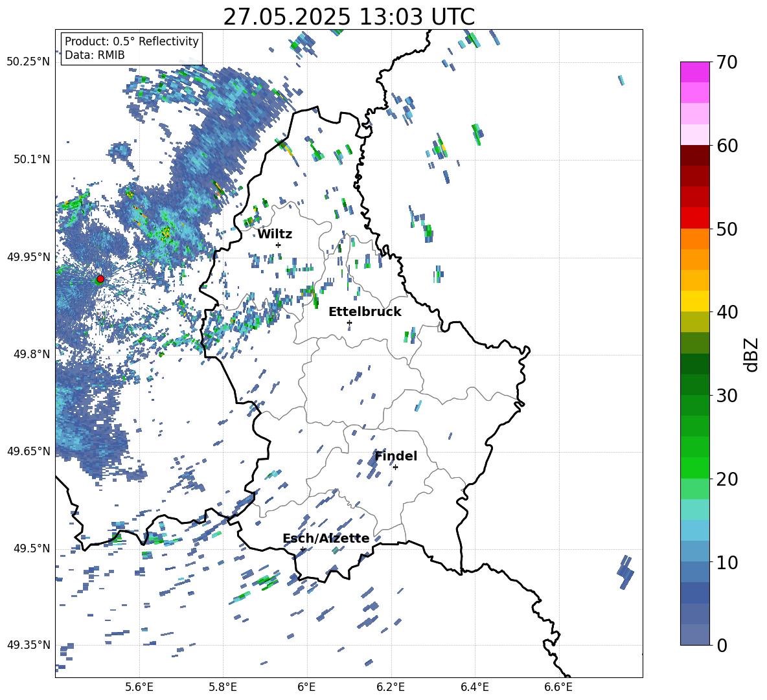Click the 6°E longitude tick label
This screenshot has width=767, height=700.
[x=306, y=687]
